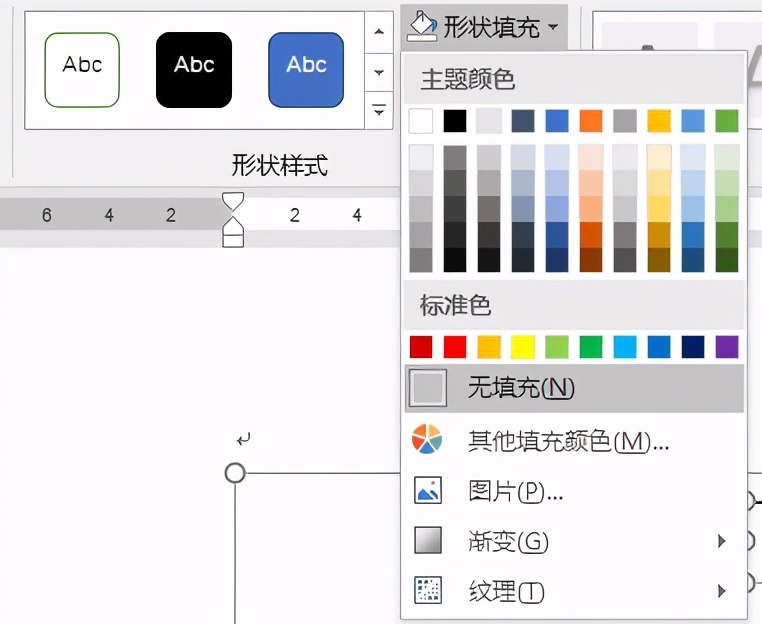The width and height of the screenshot is (762, 624).
Task: Apply the blue filled Abc shape style
Action: [306, 70]
